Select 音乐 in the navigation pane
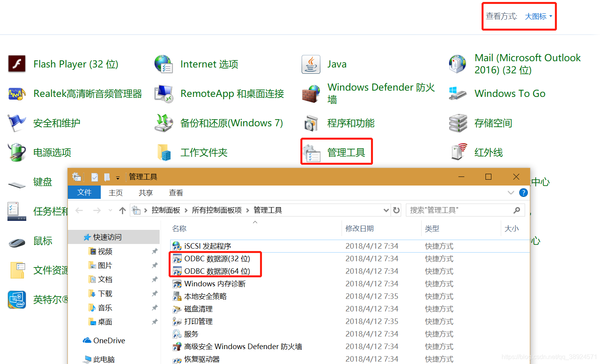 (x=105, y=308)
